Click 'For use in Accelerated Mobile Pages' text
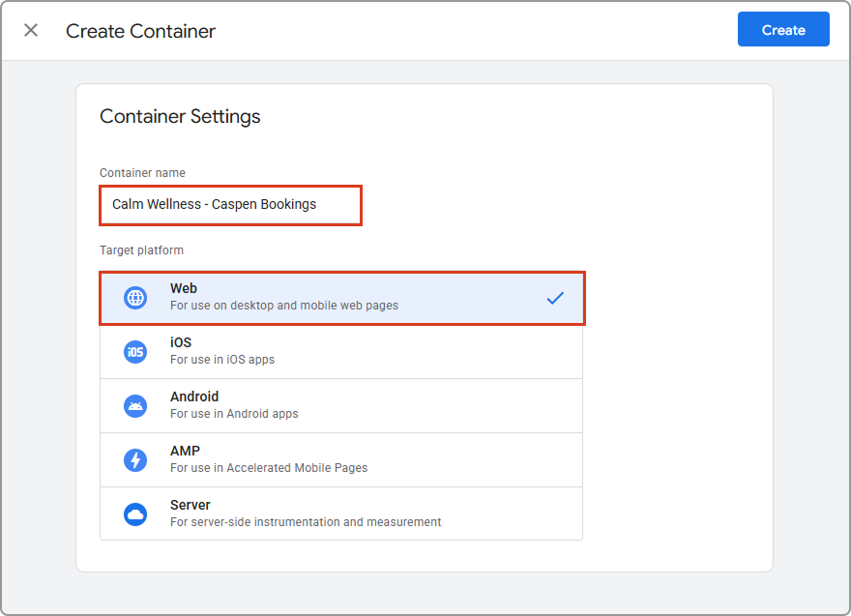 [269, 468]
